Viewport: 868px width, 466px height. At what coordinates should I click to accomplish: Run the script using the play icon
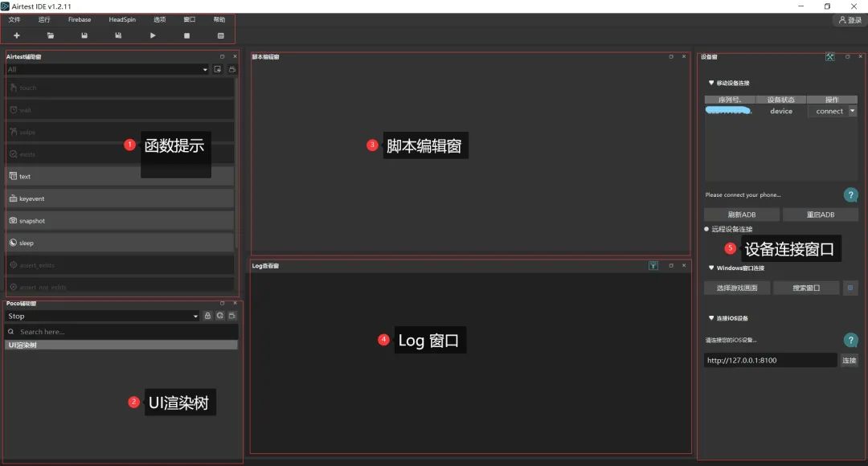pos(153,35)
